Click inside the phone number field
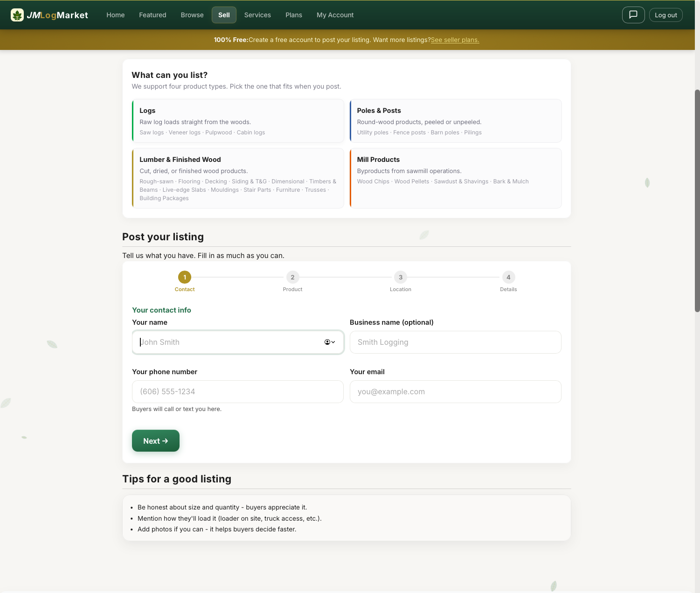 (x=237, y=391)
